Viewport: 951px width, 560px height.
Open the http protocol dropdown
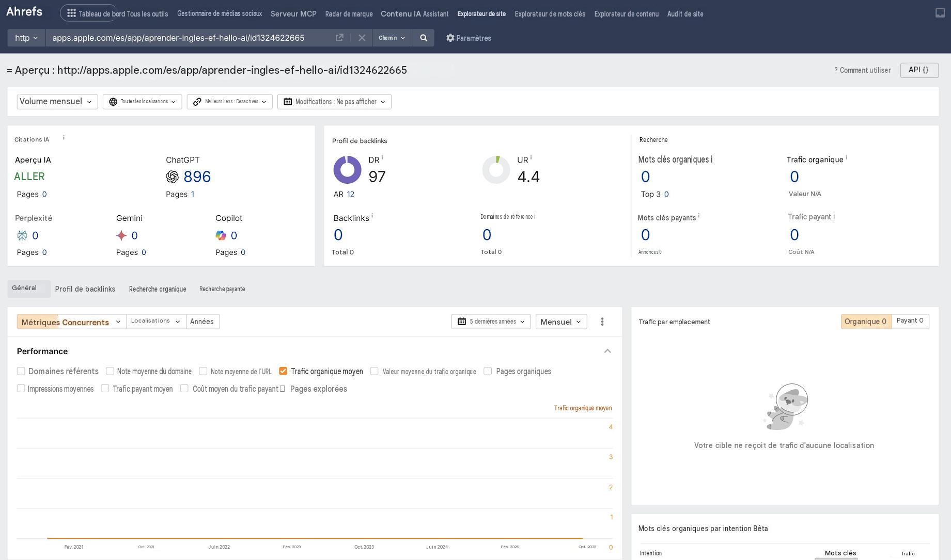[x=26, y=38]
